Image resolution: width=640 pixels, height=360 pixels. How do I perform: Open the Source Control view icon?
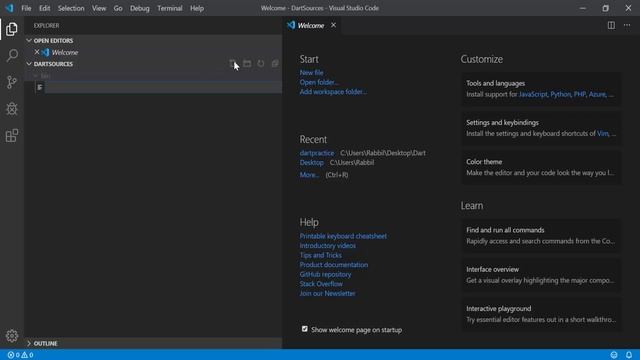12,82
